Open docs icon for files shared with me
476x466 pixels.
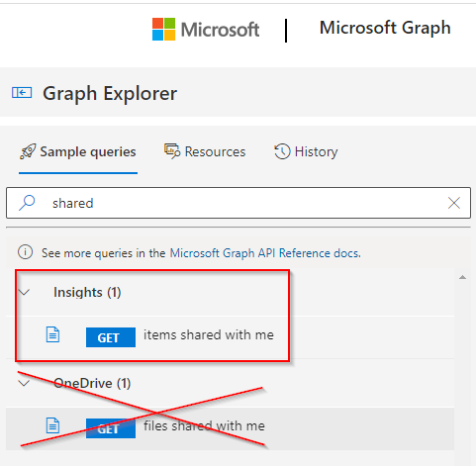52,425
